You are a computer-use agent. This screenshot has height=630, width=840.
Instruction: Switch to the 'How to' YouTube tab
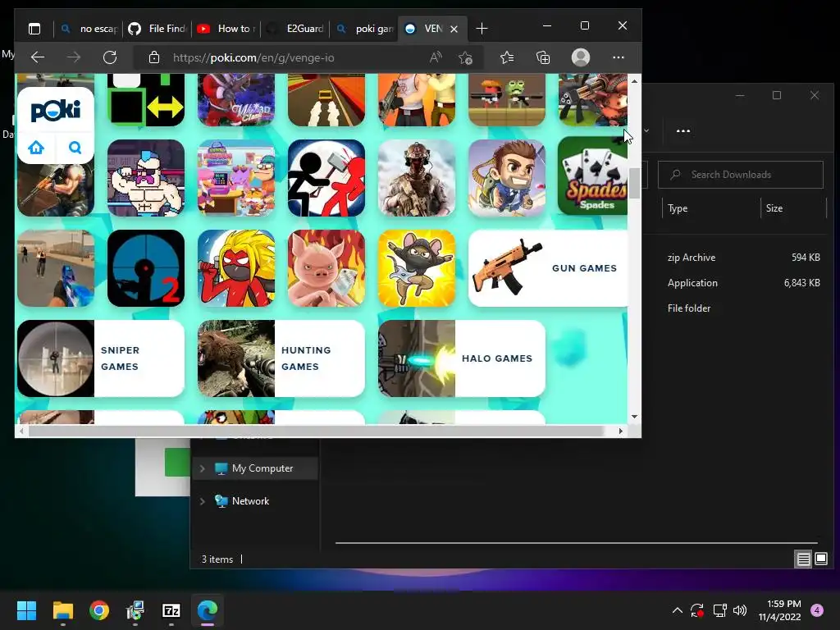226,29
